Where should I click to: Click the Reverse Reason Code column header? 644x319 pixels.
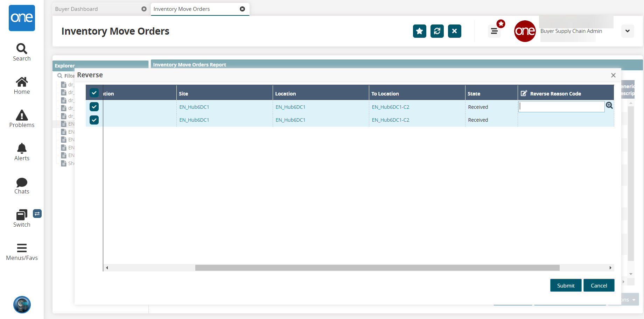click(566, 93)
